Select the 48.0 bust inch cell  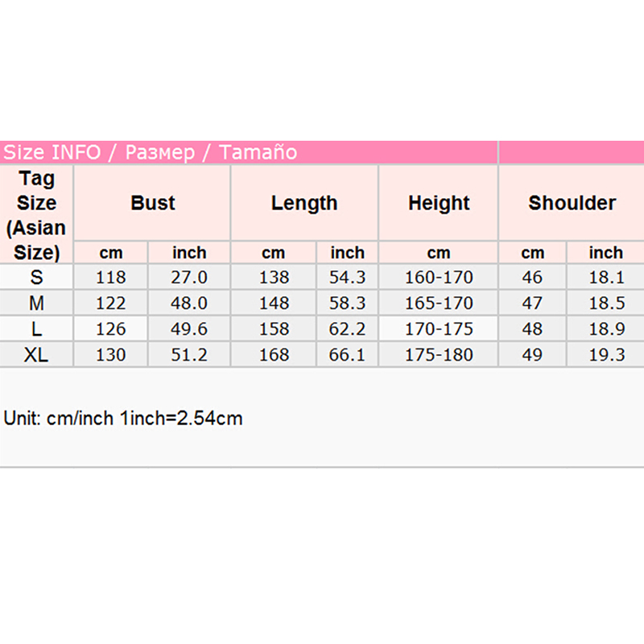[189, 303]
